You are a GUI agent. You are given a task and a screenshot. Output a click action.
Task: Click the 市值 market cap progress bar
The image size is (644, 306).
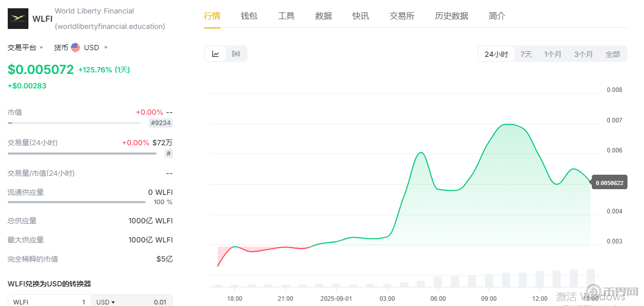pos(74,123)
